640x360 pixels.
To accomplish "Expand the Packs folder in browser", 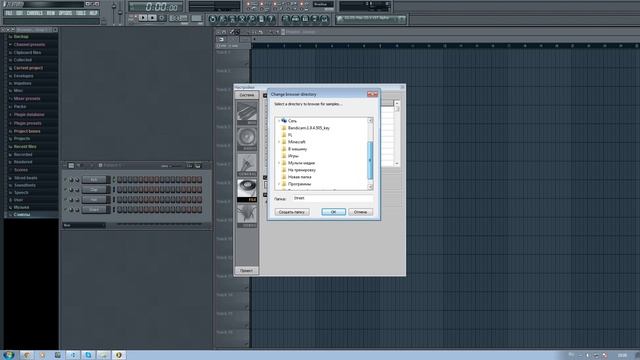I will coord(20,107).
